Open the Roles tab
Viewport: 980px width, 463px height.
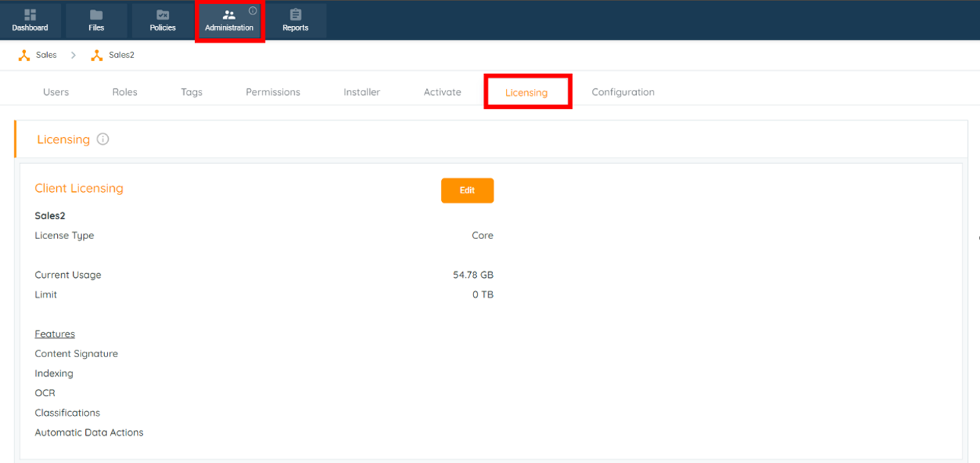[x=125, y=92]
